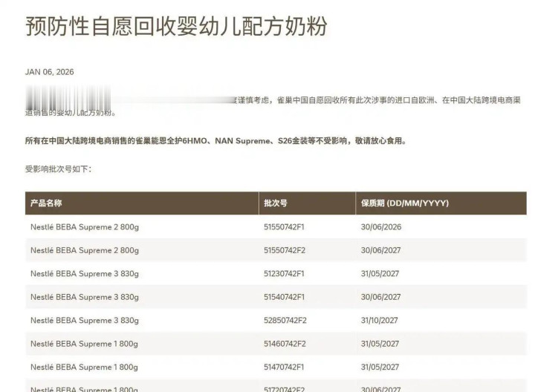
Task: Click the date JAN 06, 2026
Action: (x=50, y=72)
